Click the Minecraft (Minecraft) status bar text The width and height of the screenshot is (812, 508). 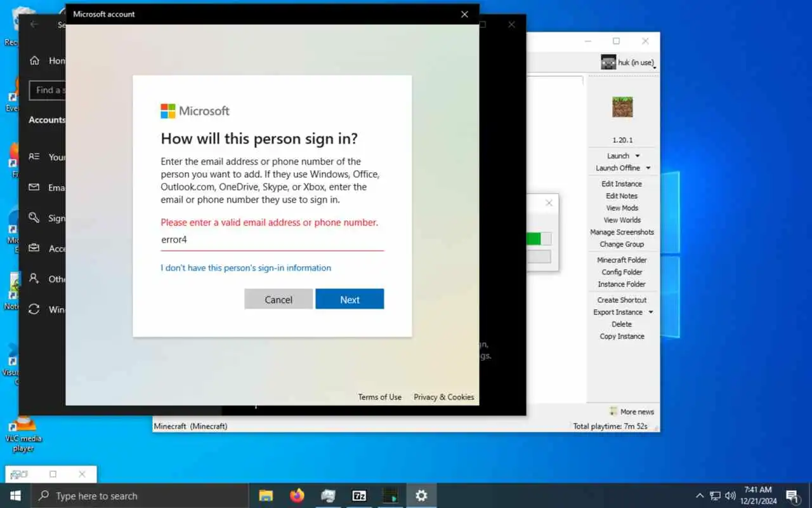[x=191, y=426]
